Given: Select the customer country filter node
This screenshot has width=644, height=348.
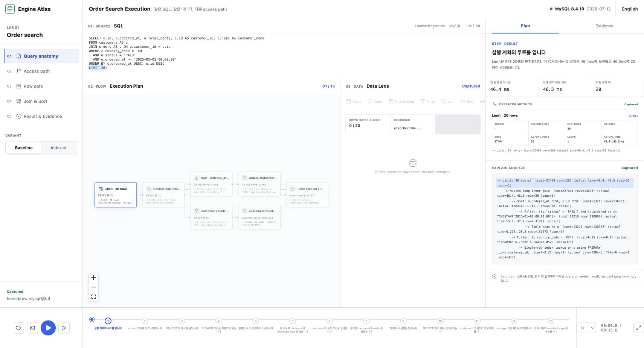Looking at the screenshot, I should tap(211, 217).
